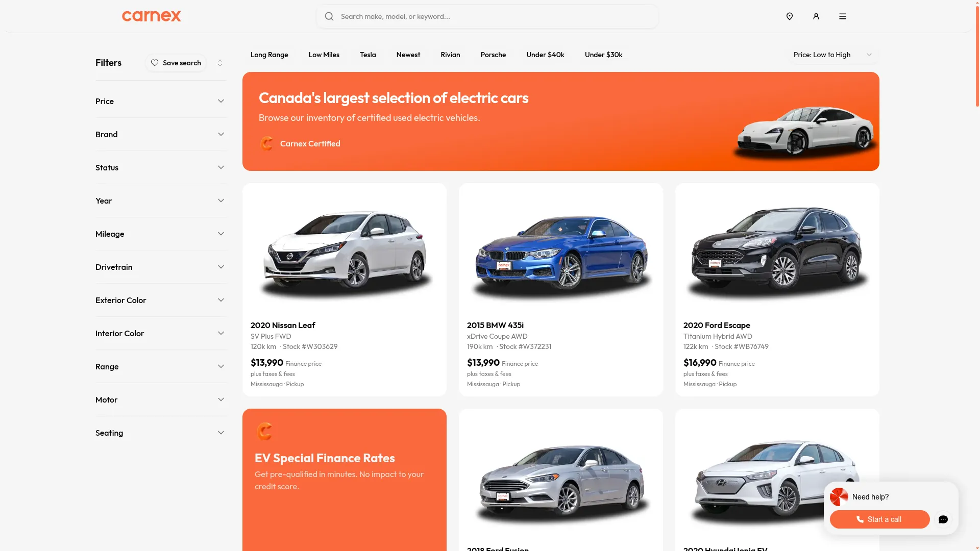
Task: Select the Low Miles quick filter
Action: click(x=324, y=55)
